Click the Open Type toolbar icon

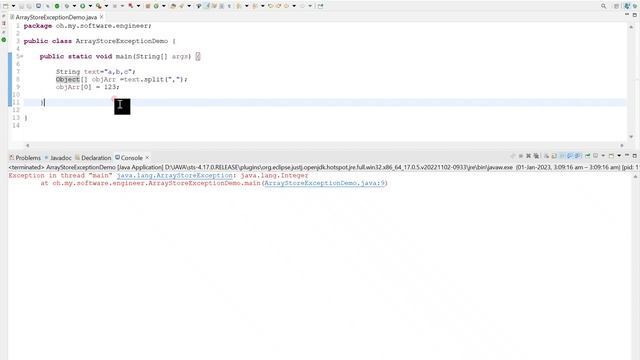tap(172, 6)
